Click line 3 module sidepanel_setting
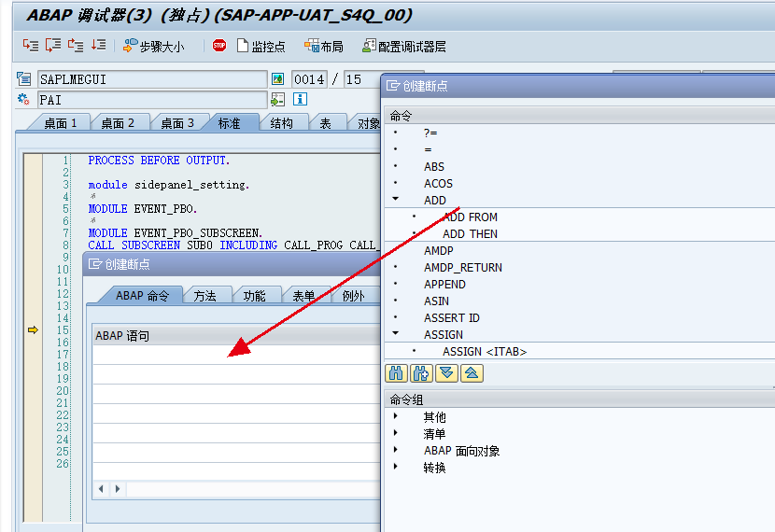This screenshot has height=532, width=775. pos(169,184)
